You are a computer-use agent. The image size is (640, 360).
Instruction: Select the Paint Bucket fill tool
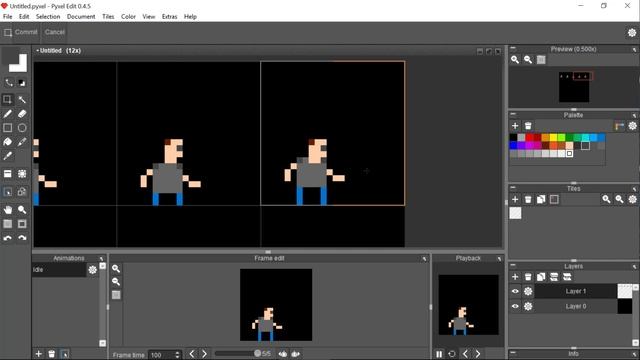7,142
